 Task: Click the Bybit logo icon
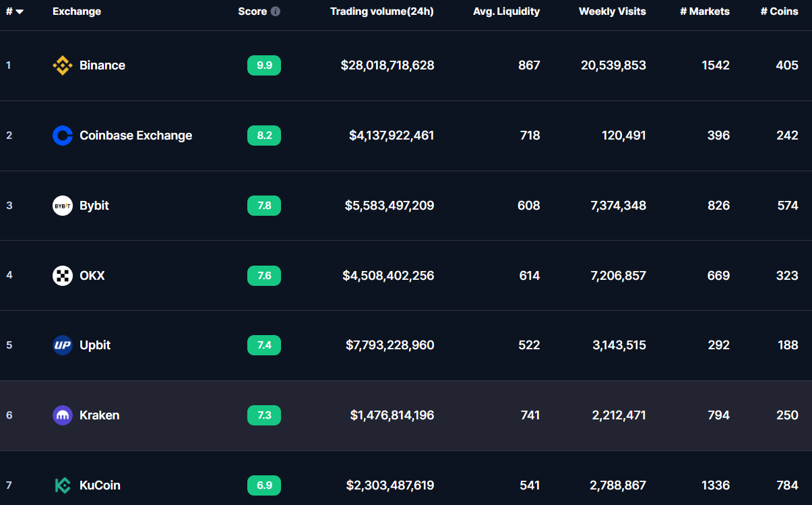pyautogui.click(x=63, y=206)
